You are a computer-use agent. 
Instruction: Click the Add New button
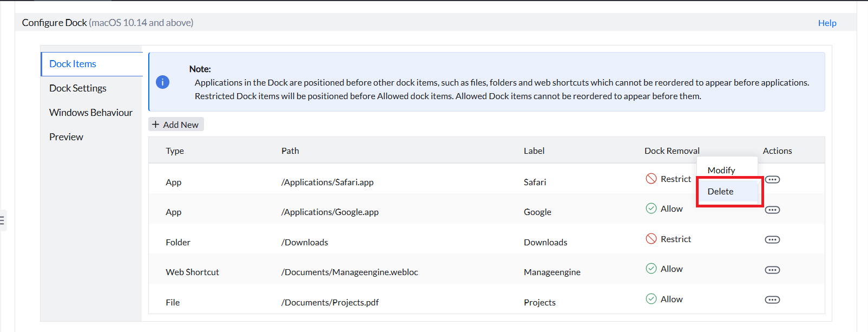tap(176, 125)
